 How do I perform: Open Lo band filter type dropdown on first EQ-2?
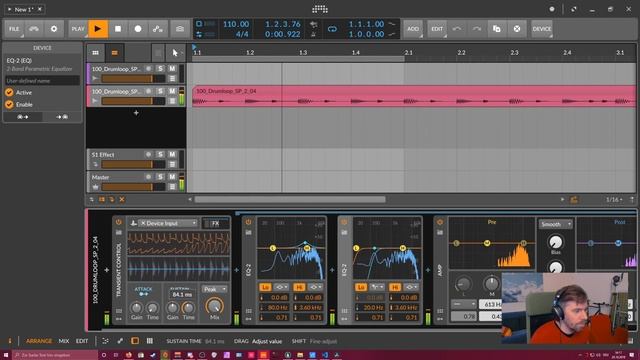click(282, 287)
